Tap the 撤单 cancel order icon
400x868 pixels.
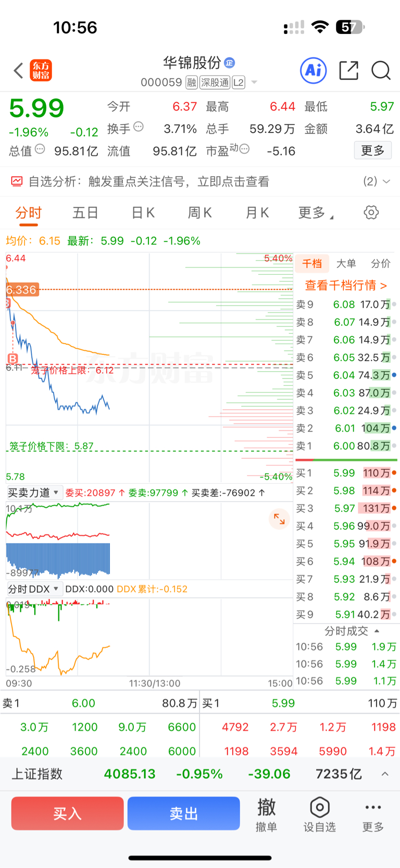266,807
